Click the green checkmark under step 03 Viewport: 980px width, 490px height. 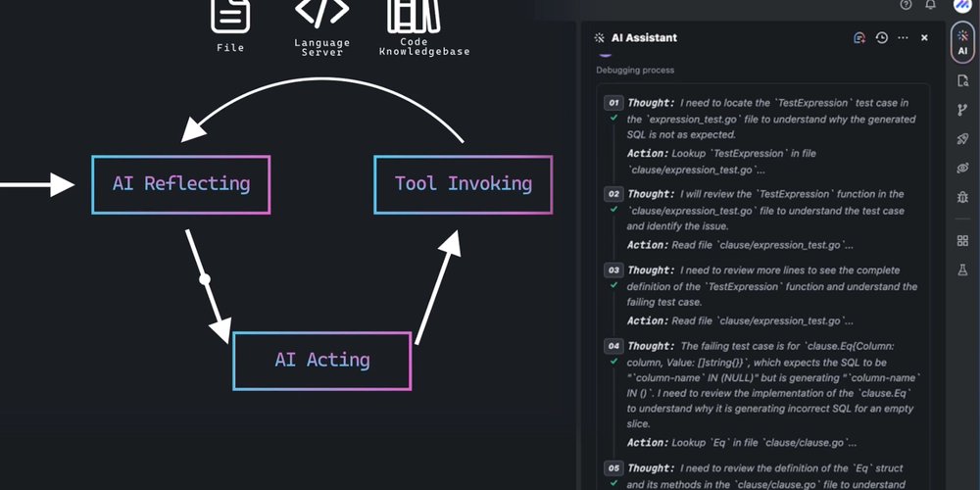(613, 285)
